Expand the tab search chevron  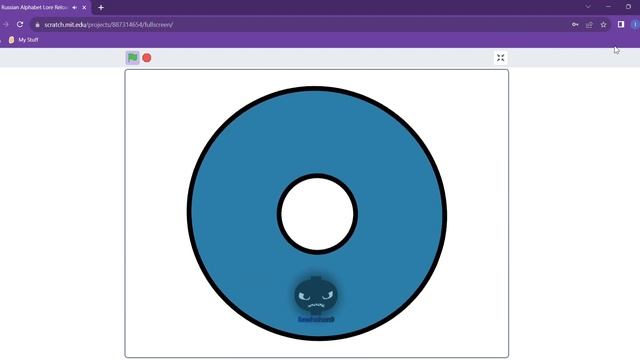click(588, 7)
